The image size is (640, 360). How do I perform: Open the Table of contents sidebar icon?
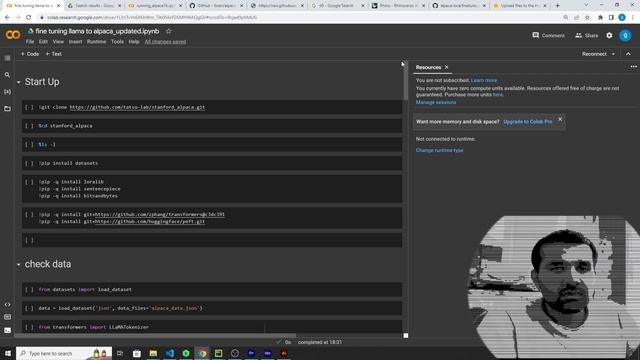[7, 58]
